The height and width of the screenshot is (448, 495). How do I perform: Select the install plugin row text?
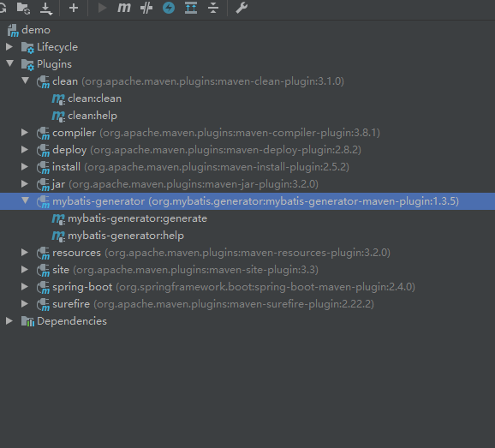click(200, 167)
